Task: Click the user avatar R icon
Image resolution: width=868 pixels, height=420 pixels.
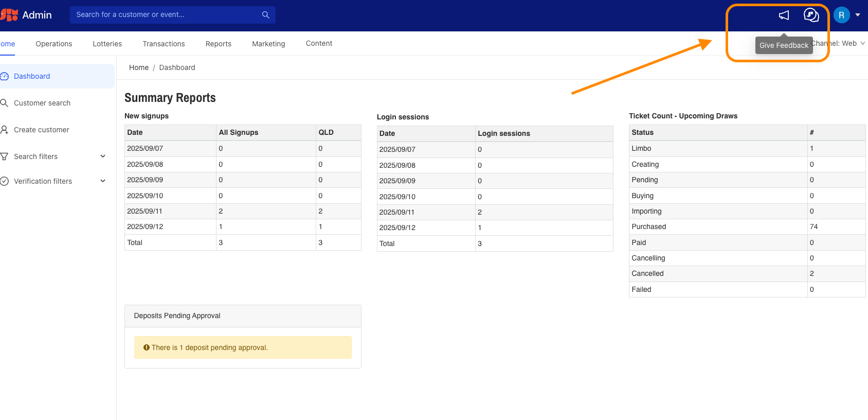Action: coord(841,15)
